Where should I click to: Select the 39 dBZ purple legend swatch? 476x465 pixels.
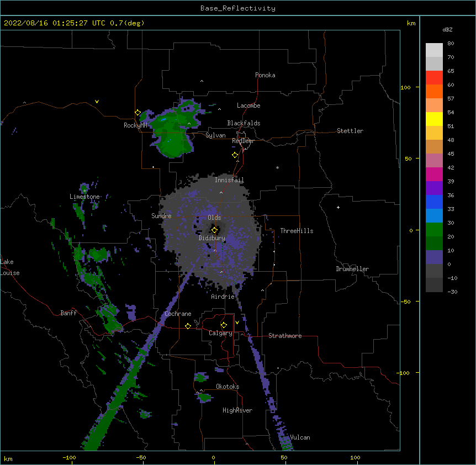[434, 188]
